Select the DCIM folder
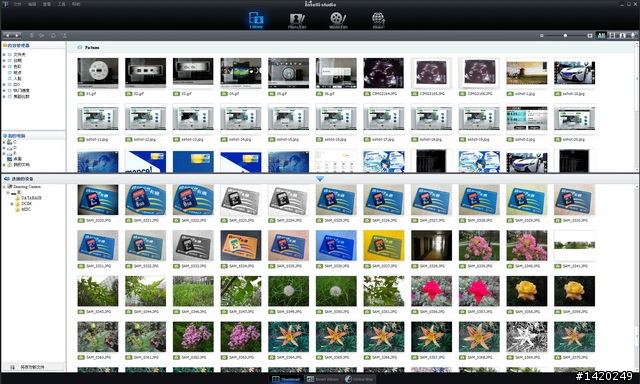Image resolution: width=640 pixels, height=384 pixels. (x=26, y=203)
